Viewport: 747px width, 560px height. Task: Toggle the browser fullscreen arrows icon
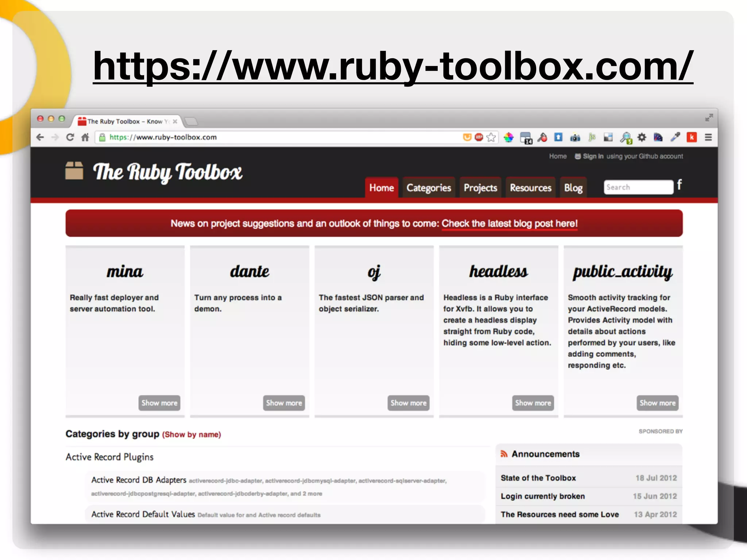(x=709, y=118)
